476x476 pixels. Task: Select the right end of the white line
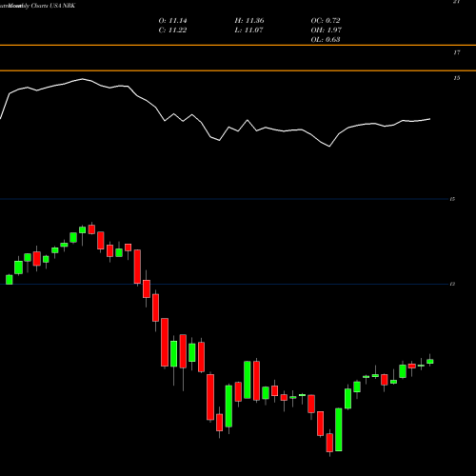(x=430, y=119)
